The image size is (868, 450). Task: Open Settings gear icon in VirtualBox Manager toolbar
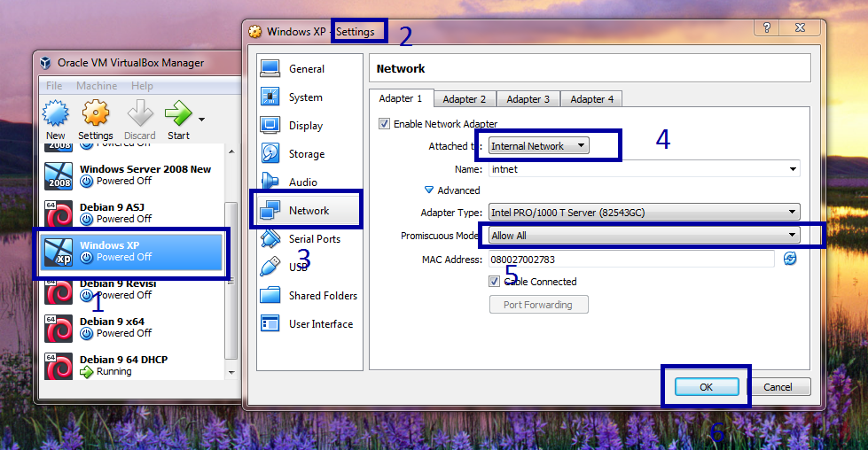(95, 113)
